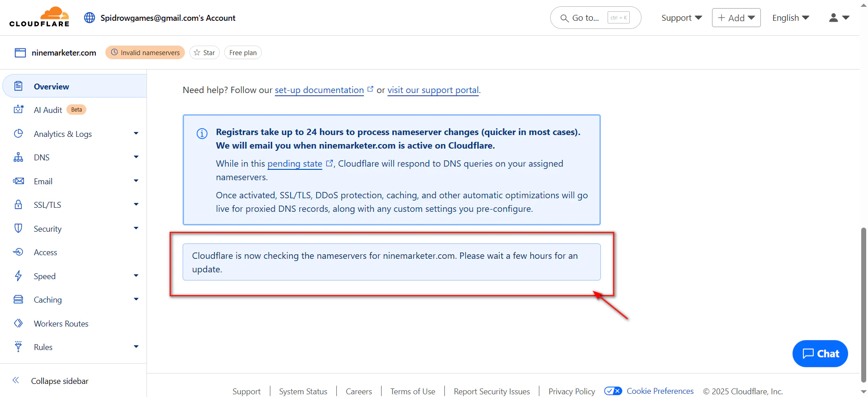This screenshot has height=397, width=868.
Task: Click the Workers Routes diamond icon
Action: pyautogui.click(x=19, y=323)
